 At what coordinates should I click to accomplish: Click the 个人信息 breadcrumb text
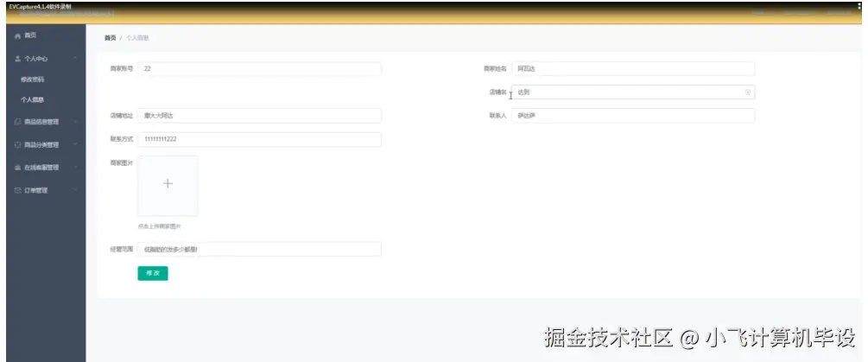[137, 38]
